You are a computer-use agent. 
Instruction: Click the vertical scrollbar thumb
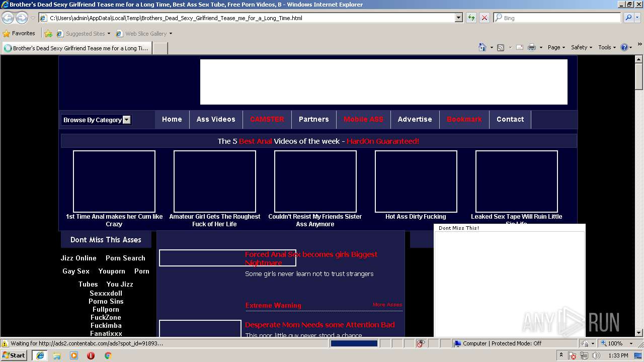(639, 77)
